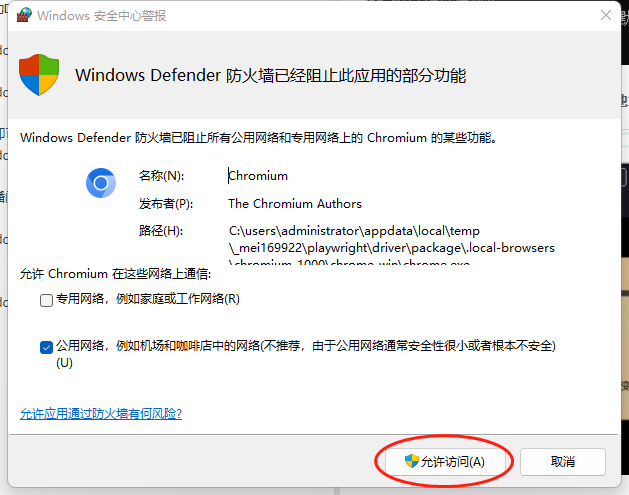Click the blue Chromium app icon
Viewport: 629px width, 495px height.
click(101, 183)
